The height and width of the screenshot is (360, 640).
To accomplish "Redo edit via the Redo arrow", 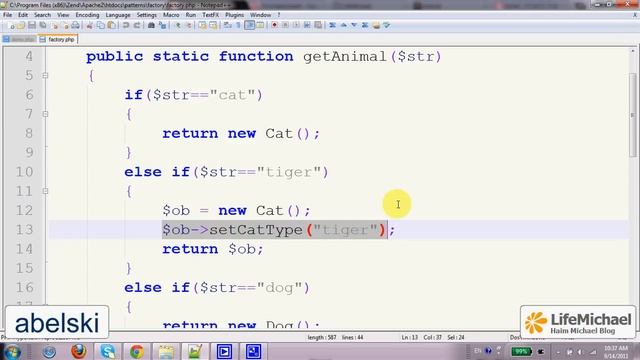I will pyautogui.click(x=137, y=25).
